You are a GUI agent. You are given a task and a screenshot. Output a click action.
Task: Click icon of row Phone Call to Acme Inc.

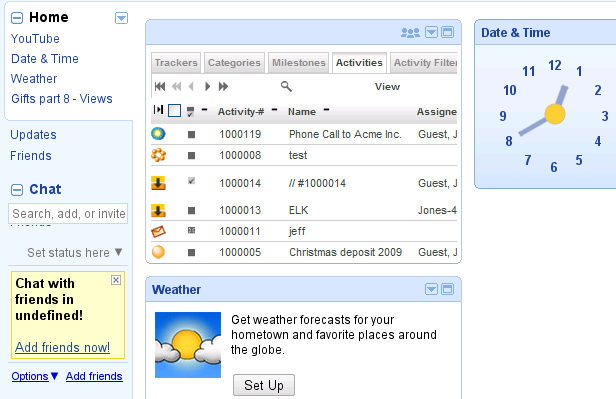(x=158, y=134)
